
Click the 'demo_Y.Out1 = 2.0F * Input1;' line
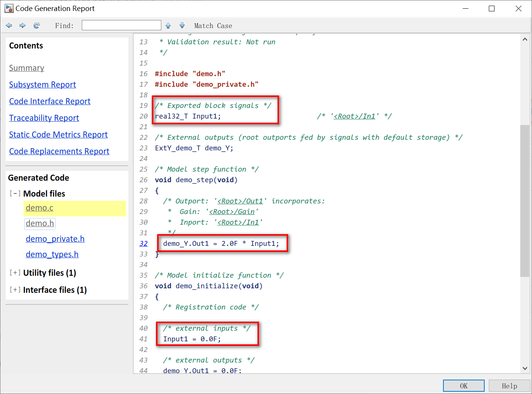pos(221,244)
